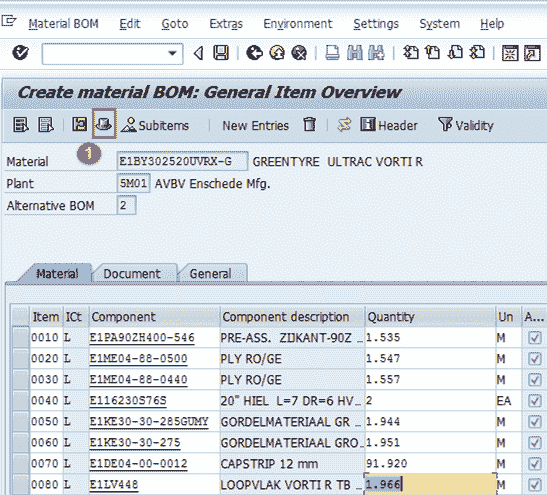Click the Plant field 5M01
The height and width of the screenshot is (495, 547).
(x=134, y=183)
